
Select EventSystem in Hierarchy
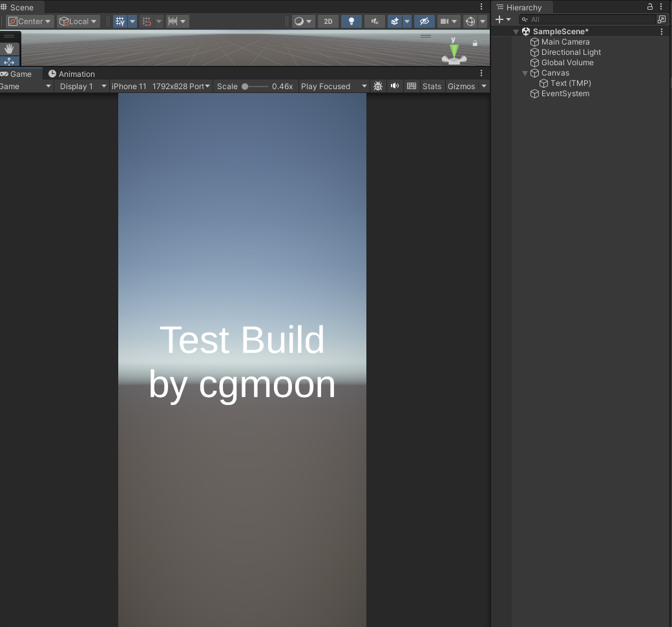tap(565, 94)
